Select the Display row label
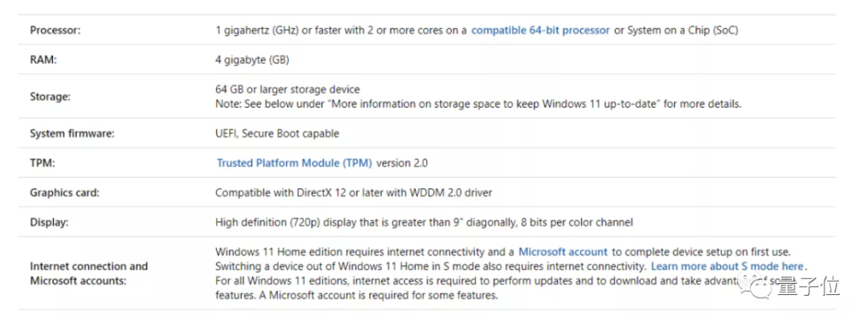The height and width of the screenshot is (324, 868). [49, 223]
